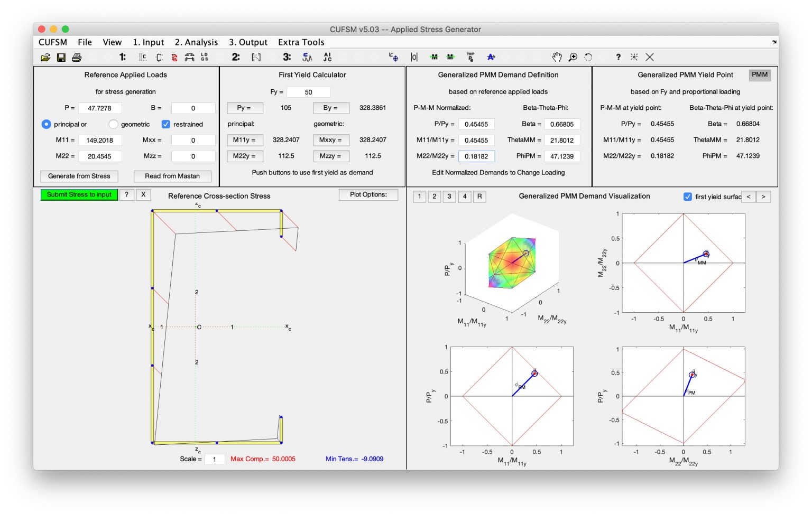Image resolution: width=812 pixels, height=514 pixels.
Task: Click Read from Mastan button
Action: coord(172,176)
